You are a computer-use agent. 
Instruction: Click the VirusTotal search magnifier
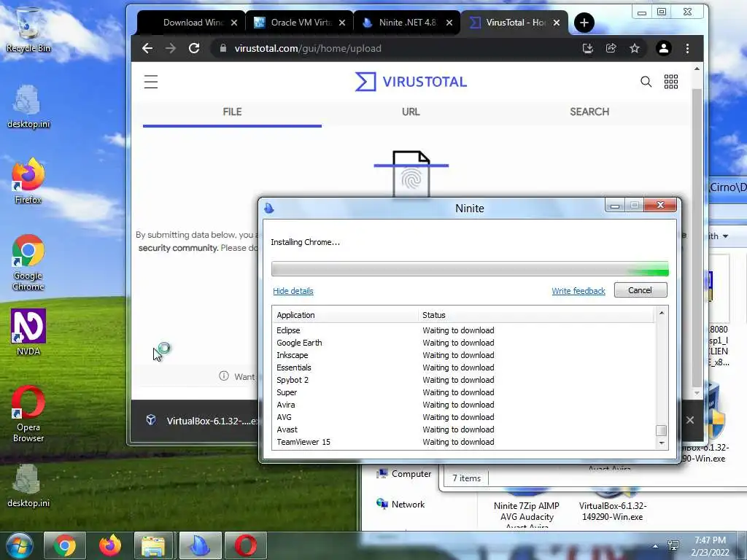coord(646,82)
